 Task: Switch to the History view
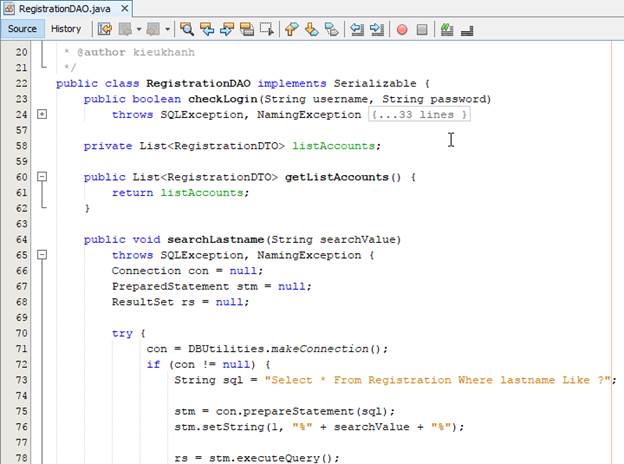66,29
